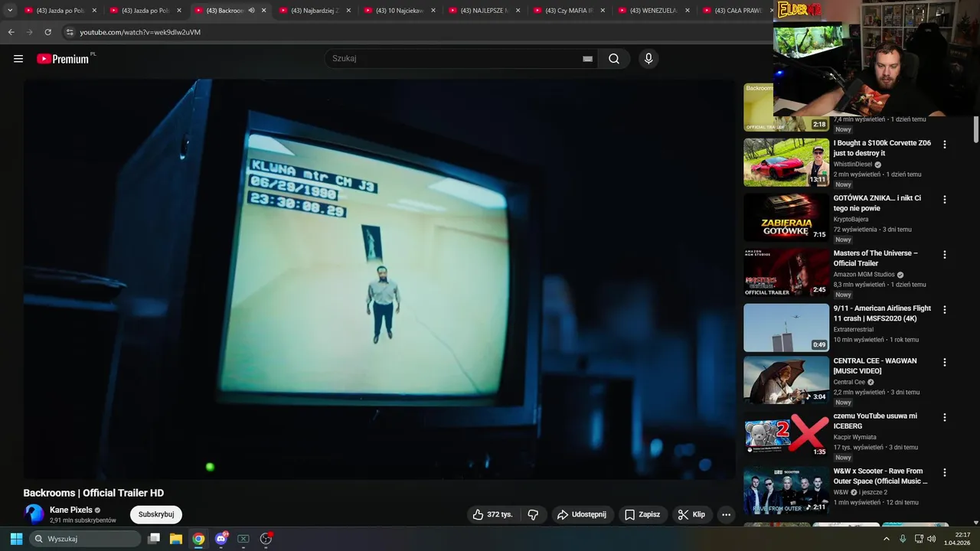Like the video with 372 tys. likes
Viewport: 980px width, 551px height.
tap(492, 514)
